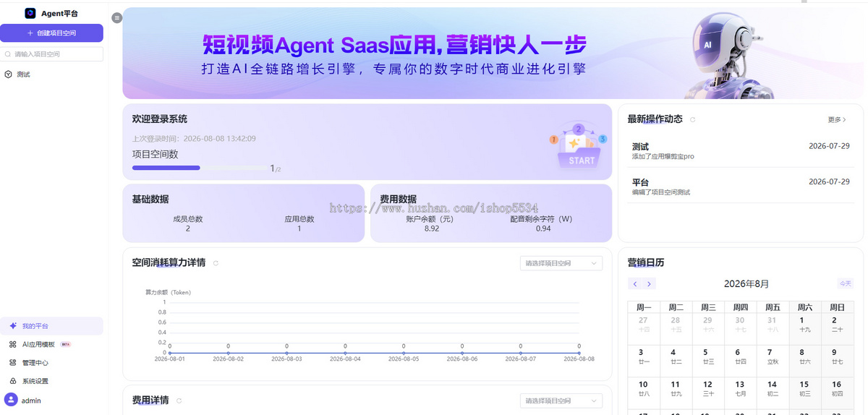Open the 系统设置 menu item
This screenshot has width=868, height=415.
click(x=51, y=381)
